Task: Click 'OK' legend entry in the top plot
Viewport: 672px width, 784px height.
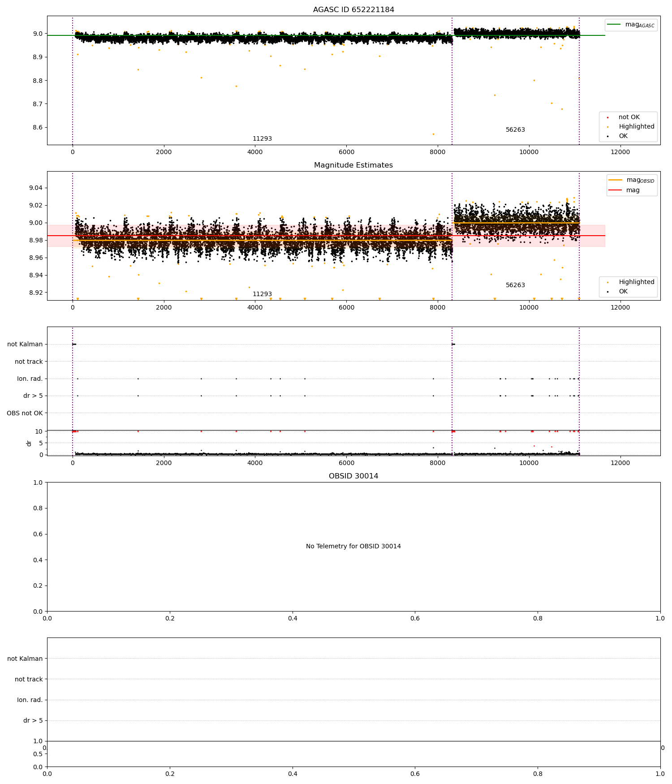Action: click(x=623, y=136)
